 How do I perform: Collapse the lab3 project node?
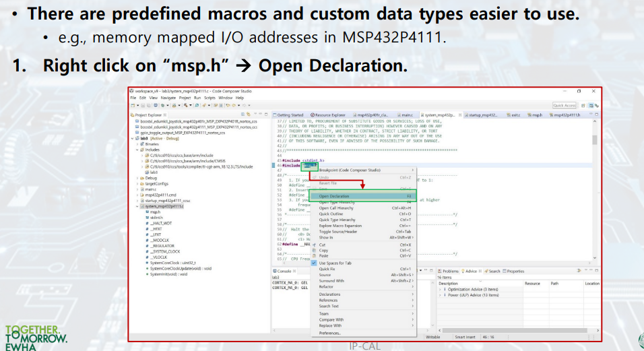(x=133, y=139)
